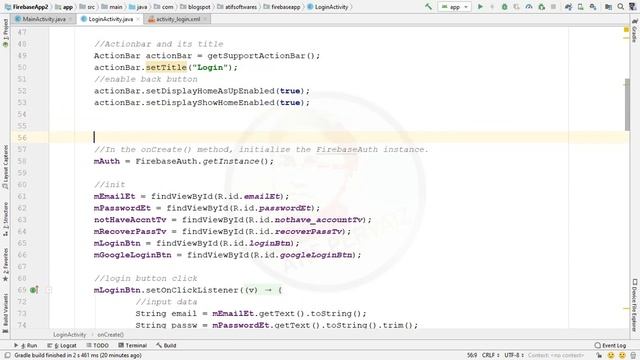Screen dimensions: 640x360
Task: Click the tool windows toggle icon at bottom-left
Action: (7, 356)
